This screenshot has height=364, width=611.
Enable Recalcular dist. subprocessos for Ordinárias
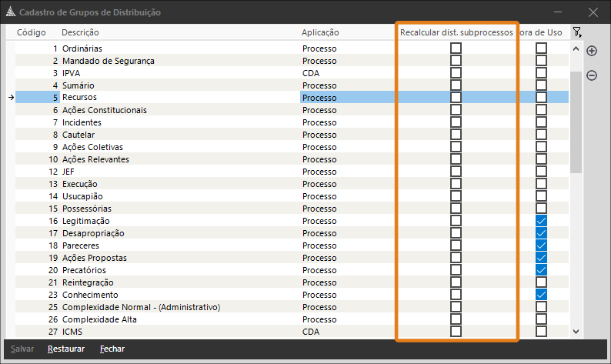coord(456,48)
